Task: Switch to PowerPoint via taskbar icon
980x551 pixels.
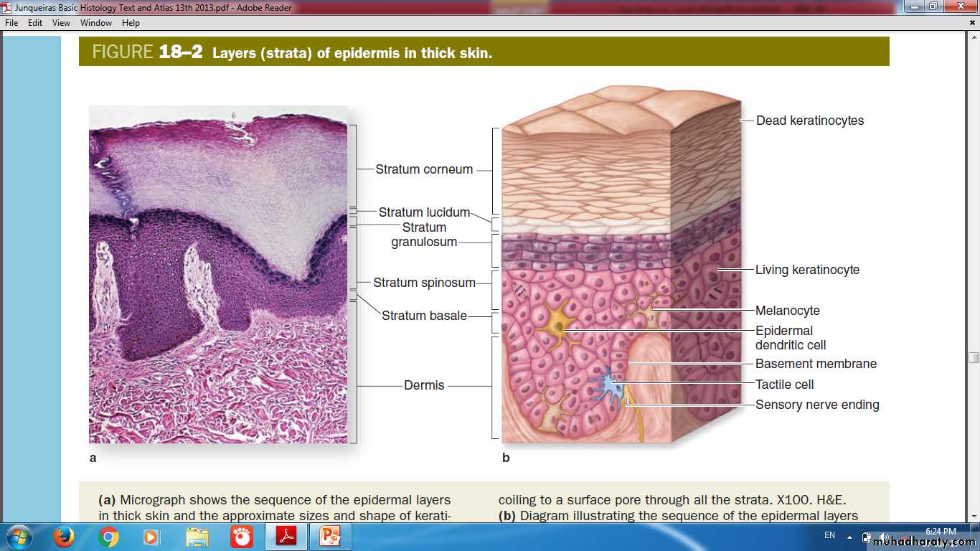Action: [x=330, y=537]
